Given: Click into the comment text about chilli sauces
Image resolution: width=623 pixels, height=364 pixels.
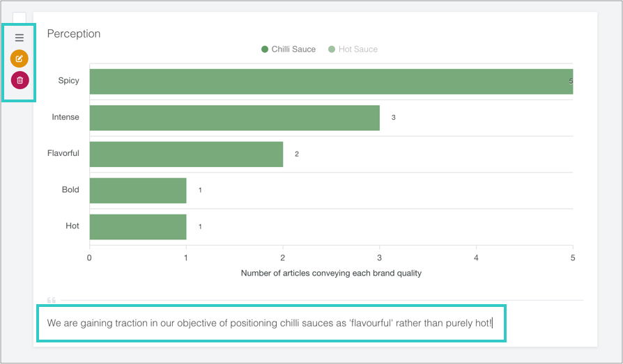Looking at the screenshot, I should 270,323.
